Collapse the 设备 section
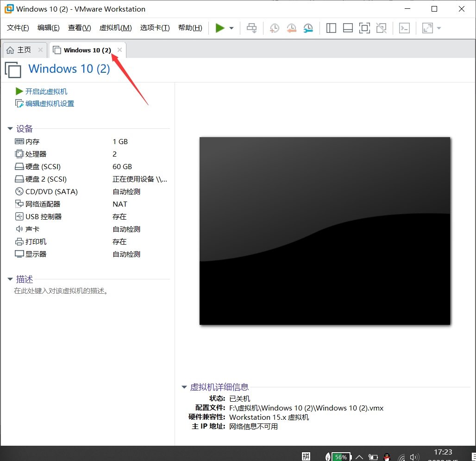The image size is (476, 461). (x=10, y=129)
